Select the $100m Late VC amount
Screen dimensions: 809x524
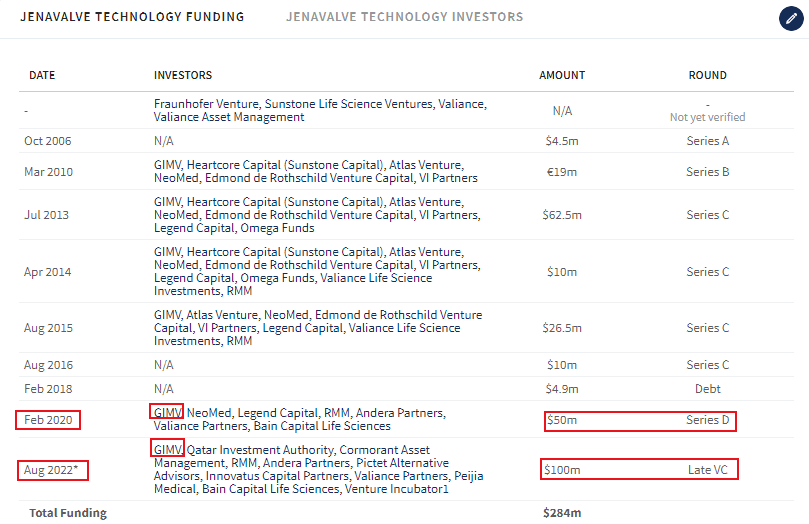[x=562, y=469]
